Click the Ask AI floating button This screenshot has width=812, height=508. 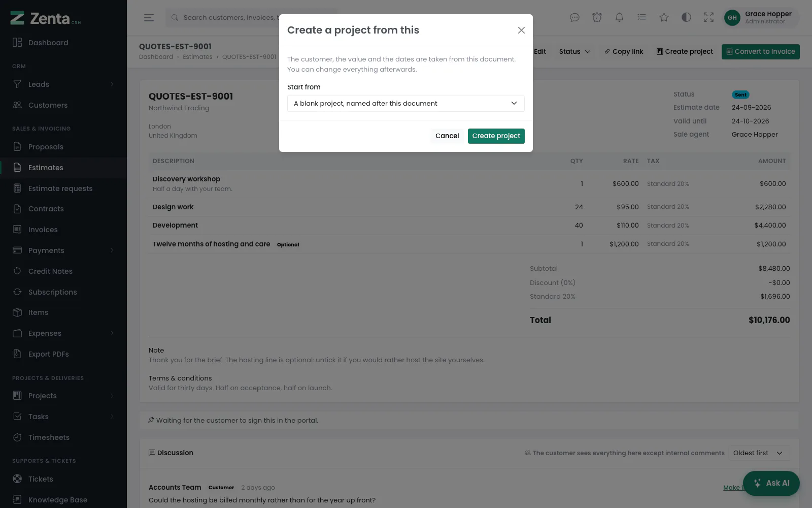point(771,483)
